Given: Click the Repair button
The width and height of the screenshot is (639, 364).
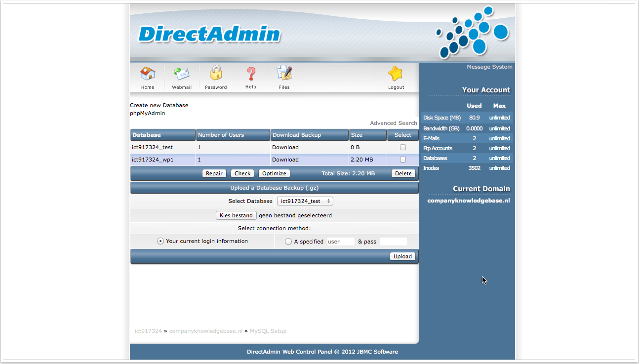Looking at the screenshot, I should [x=214, y=173].
